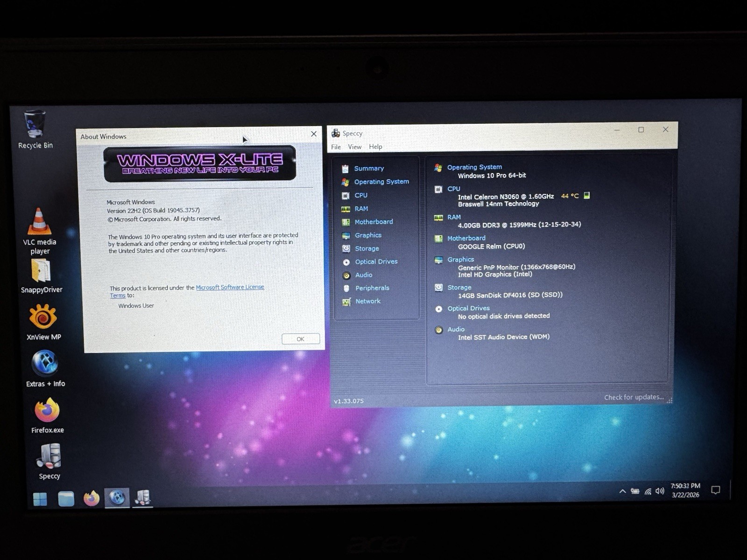Click the Audio heading link in summary
This screenshot has height=560, width=747.
point(456,329)
